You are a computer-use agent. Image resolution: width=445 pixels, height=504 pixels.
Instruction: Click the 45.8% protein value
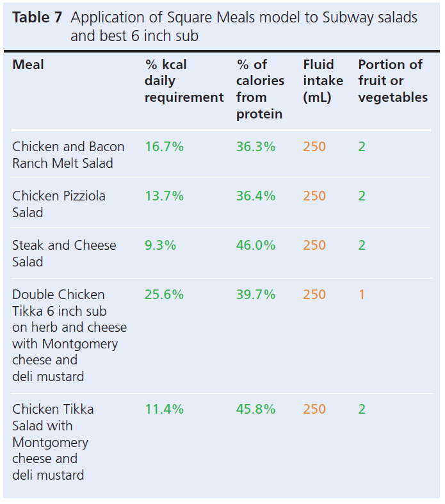255,409
